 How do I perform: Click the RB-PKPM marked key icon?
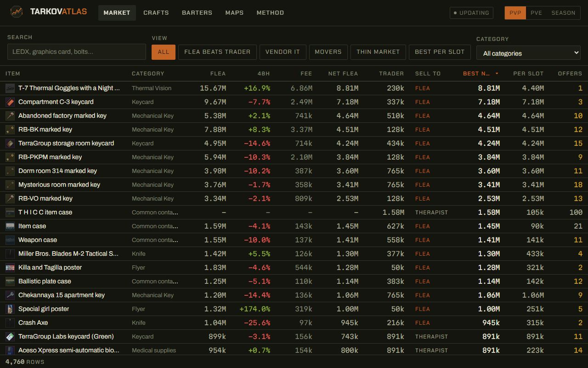pyautogui.click(x=10, y=157)
